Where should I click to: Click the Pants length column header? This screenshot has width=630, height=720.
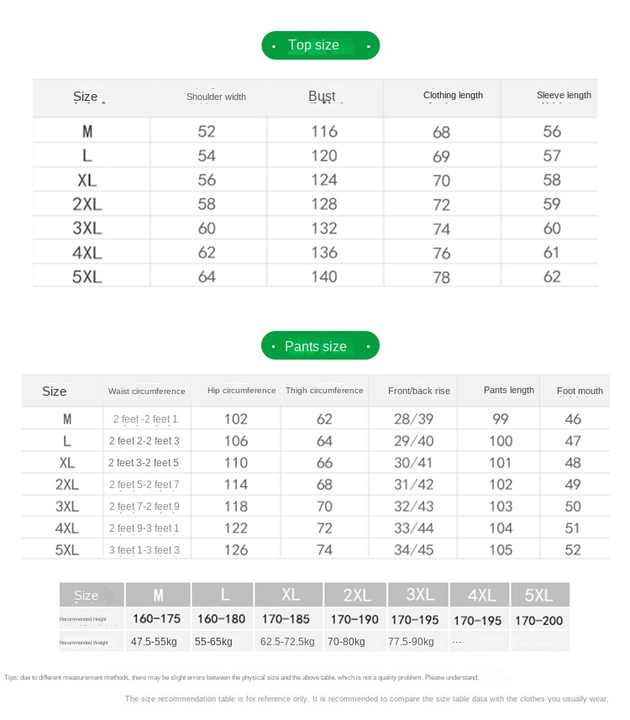(x=509, y=390)
